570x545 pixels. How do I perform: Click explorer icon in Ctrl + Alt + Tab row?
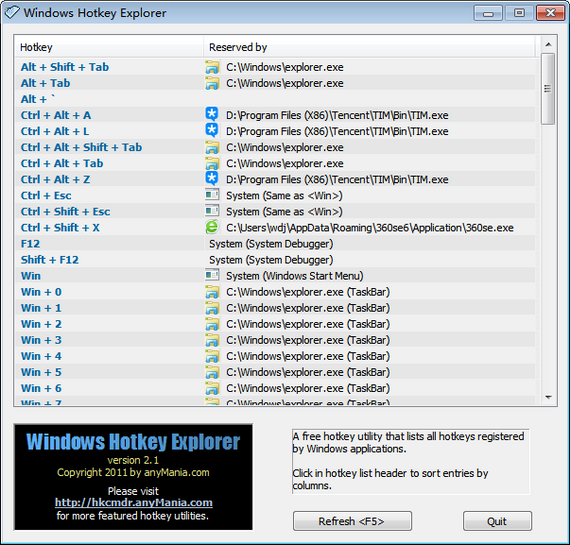click(212, 164)
